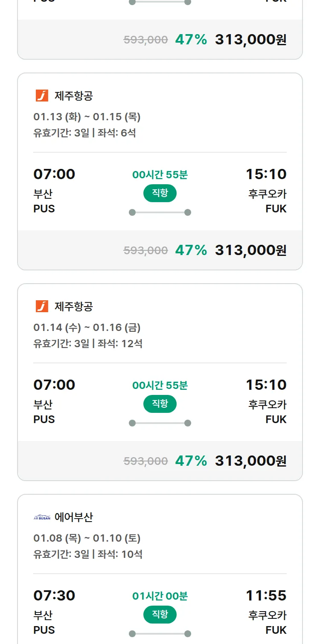Click the Air Busan logo icon
Image resolution: width=320 pixels, height=644 pixels.
42,517
